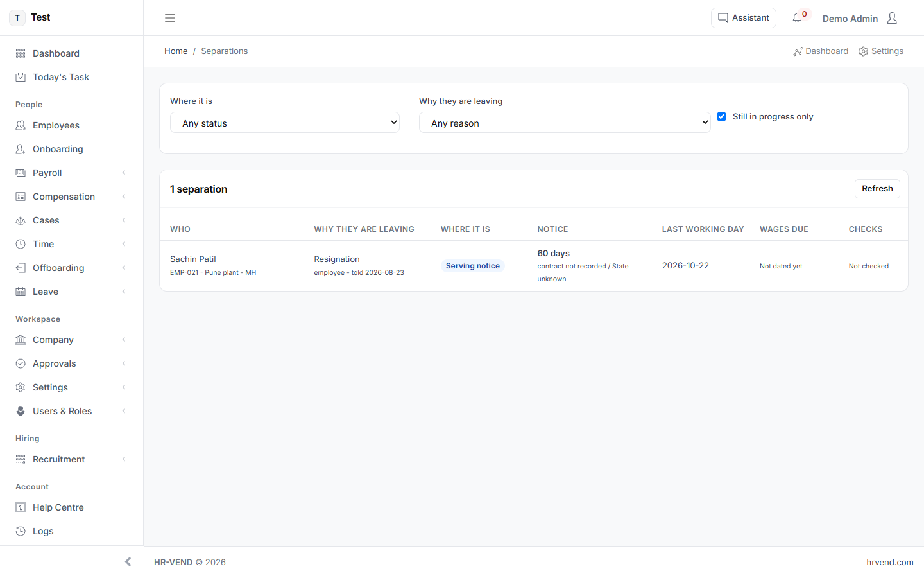Click Dashboard link beside Settings at top right

821,51
